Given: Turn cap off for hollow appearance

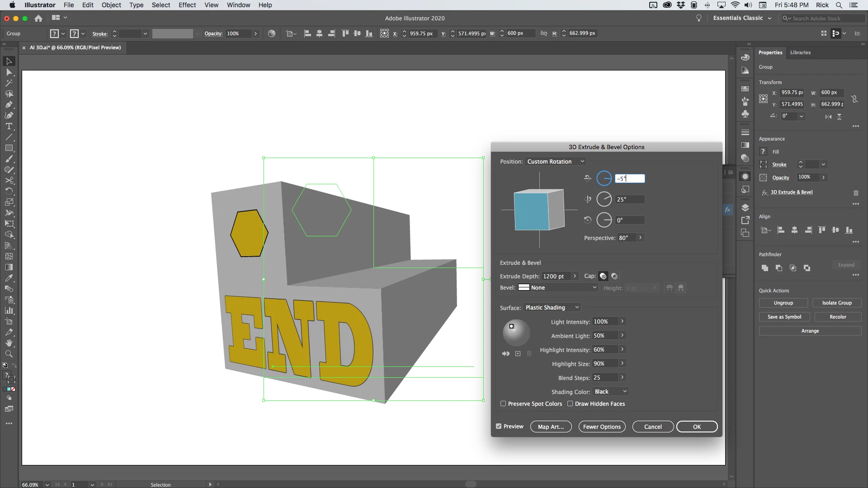Looking at the screenshot, I should click(614, 276).
